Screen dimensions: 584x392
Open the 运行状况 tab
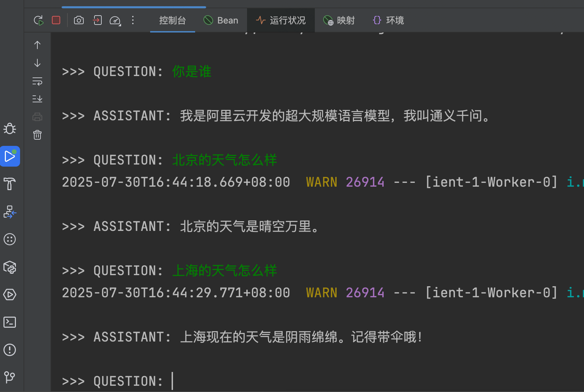pyautogui.click(x=281, y=20)
